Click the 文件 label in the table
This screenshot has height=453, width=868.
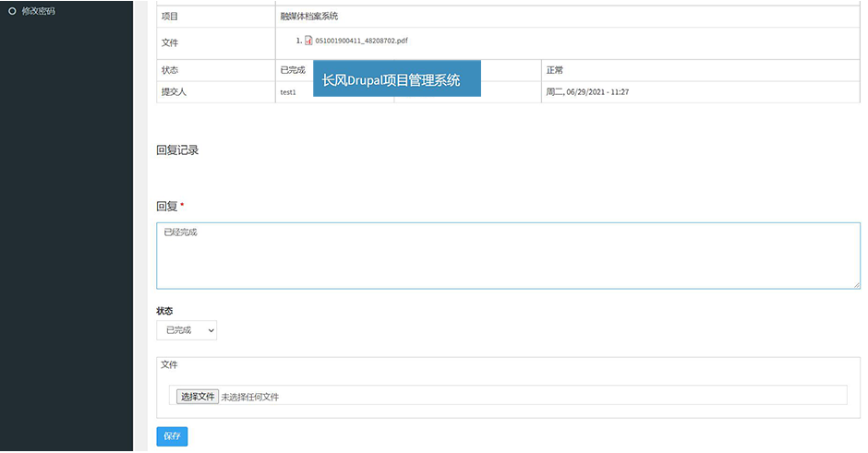click(170, 42)
